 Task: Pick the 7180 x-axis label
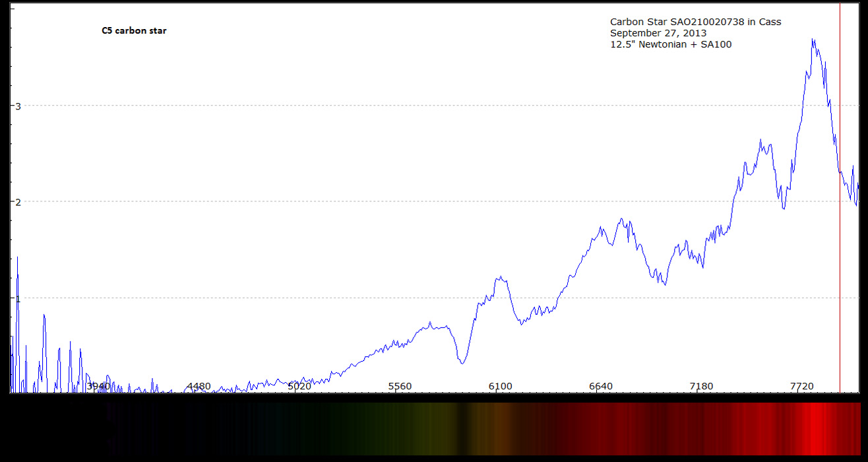(701, 386)
